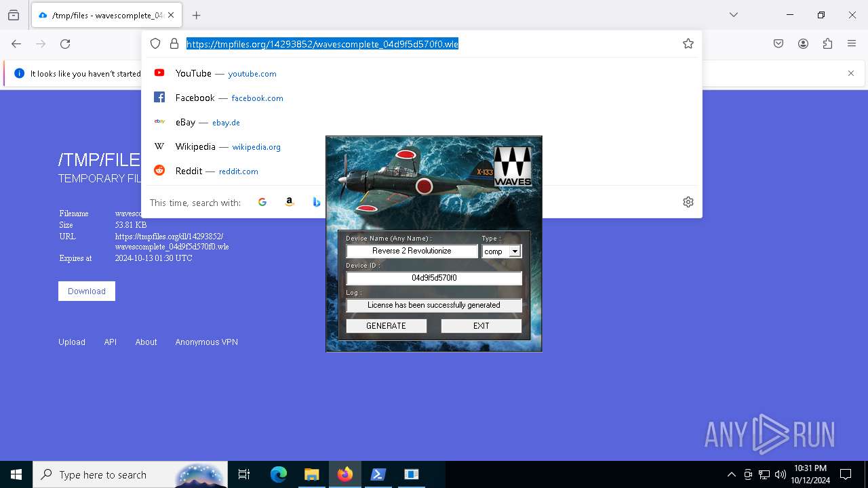The image size is (868, 488).
Task: Click the URL address bar
Action: tap(422, 44)
